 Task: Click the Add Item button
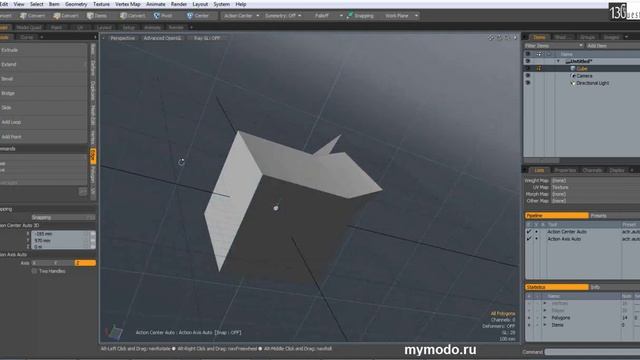click(612, 46)
